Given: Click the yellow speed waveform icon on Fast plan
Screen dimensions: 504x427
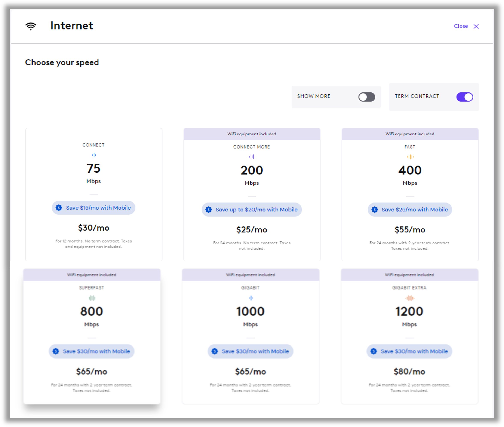Looking at the screenshot, I should click(410, 157).
